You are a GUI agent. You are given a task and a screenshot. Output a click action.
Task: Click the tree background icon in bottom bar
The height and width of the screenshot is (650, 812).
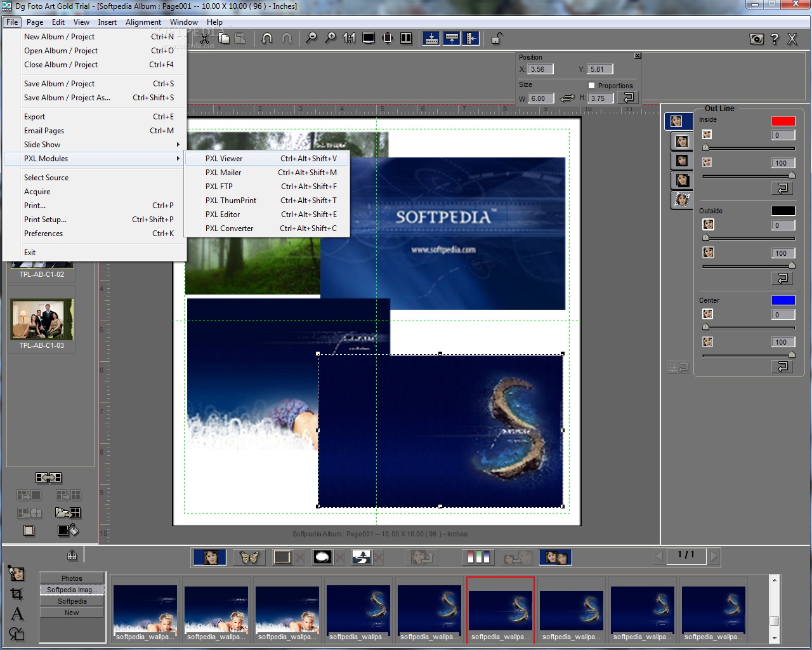pyautogui.click(x=362, y=557)
